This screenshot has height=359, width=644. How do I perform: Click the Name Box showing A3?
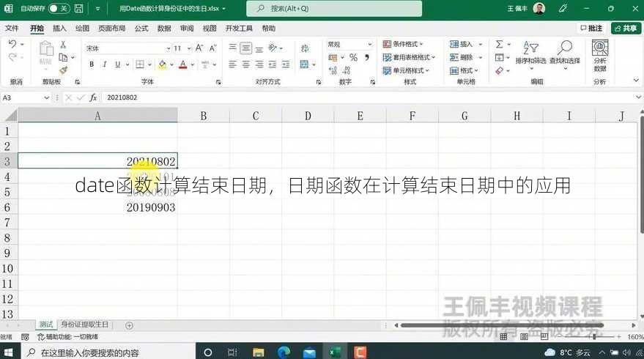[x=23, y=97]
